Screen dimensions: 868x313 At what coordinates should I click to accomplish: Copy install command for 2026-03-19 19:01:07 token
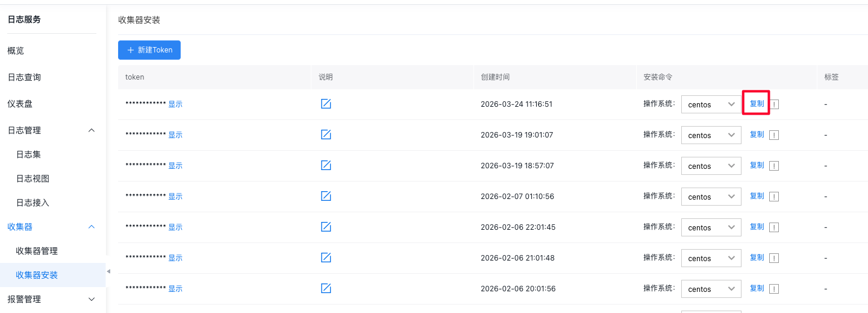(x=757, y=134)
